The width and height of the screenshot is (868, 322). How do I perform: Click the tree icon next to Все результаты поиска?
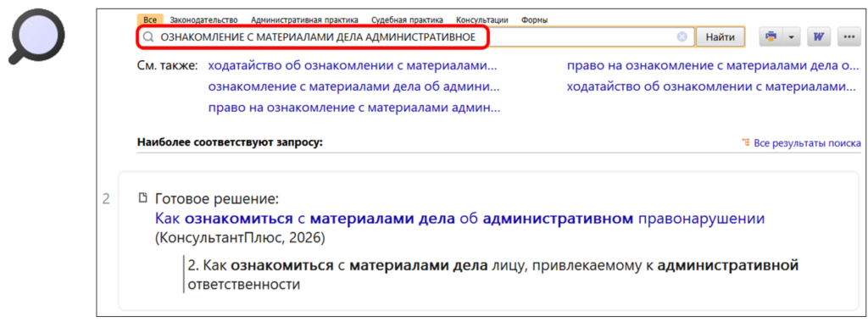746,142
